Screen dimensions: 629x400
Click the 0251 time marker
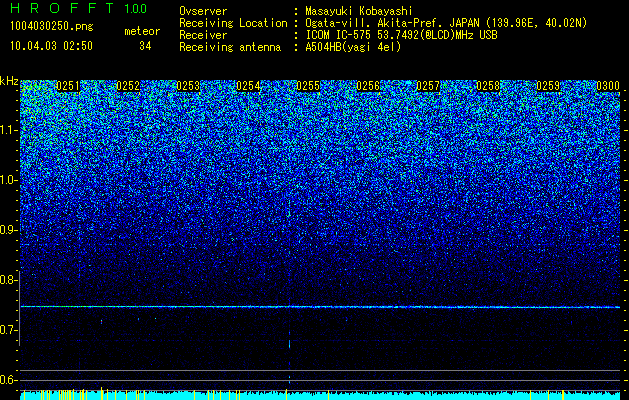pyautogui.click(x=67, y=86)
